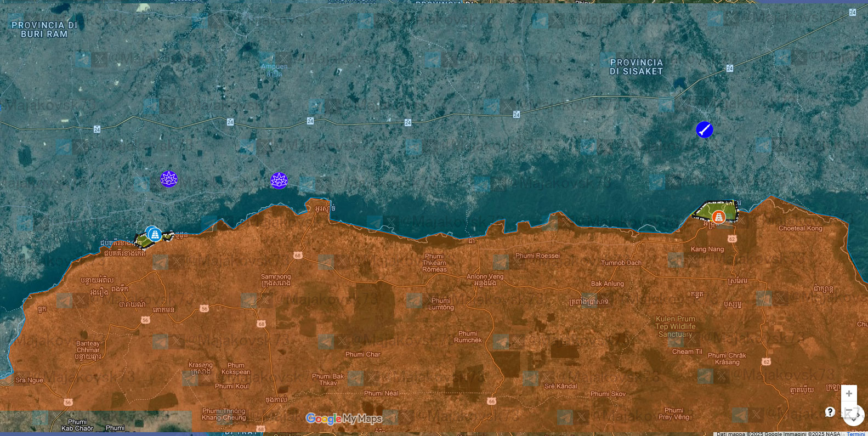
Task: Click the 'Kang Nang' label
Action: [707, 249]
